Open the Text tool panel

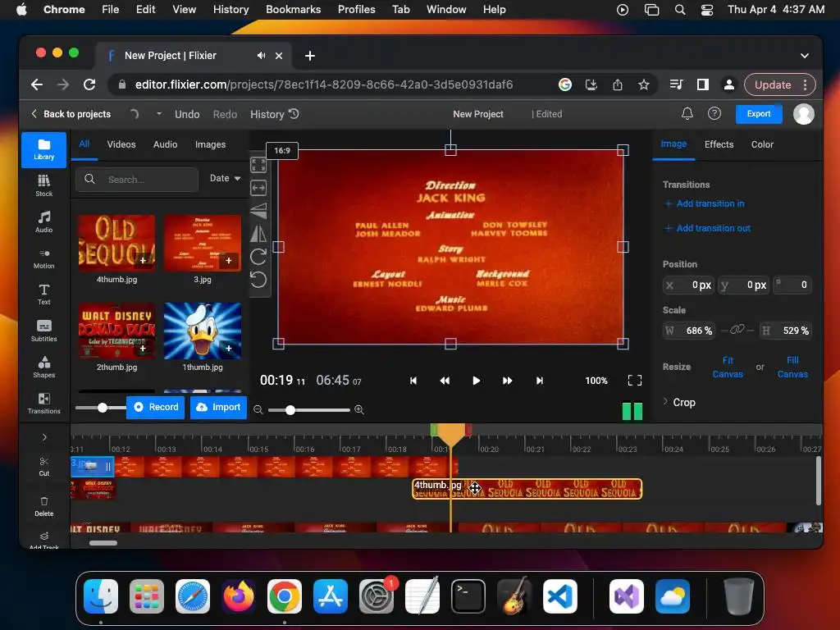(x=44, y=294)
